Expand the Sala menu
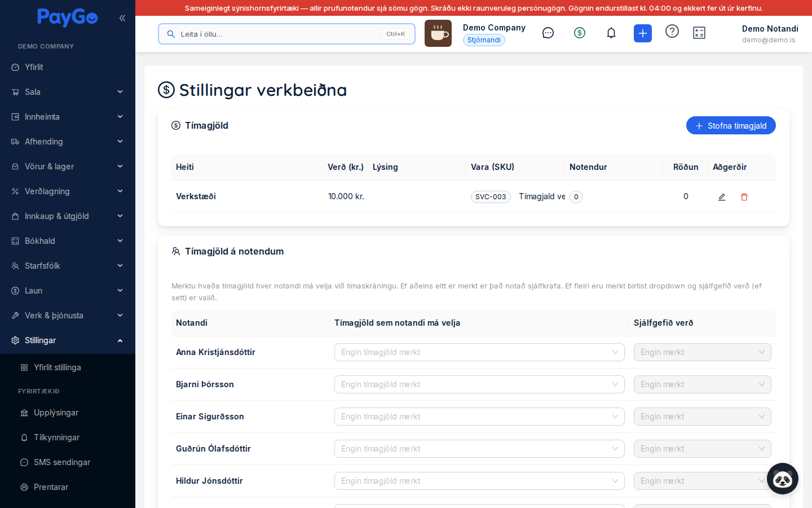 click(68, 92)
